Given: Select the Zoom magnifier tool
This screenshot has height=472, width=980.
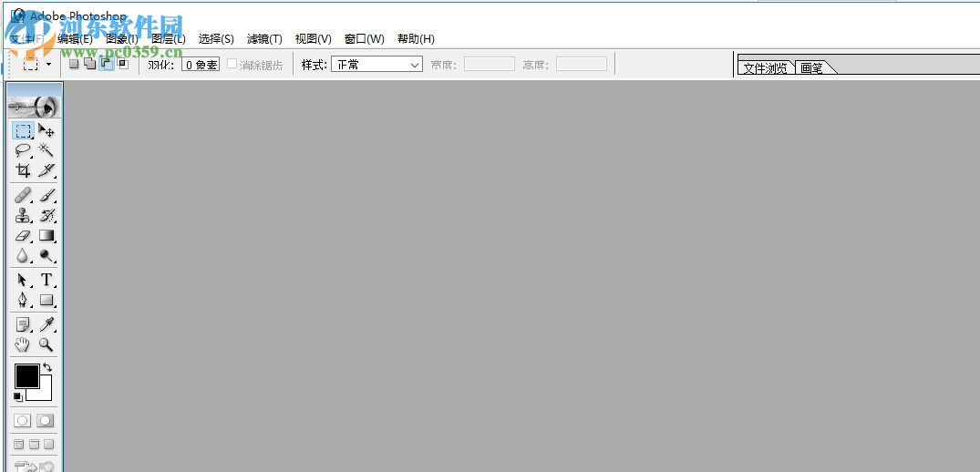Looking at the screenshot, I should [x=46, y=344].
